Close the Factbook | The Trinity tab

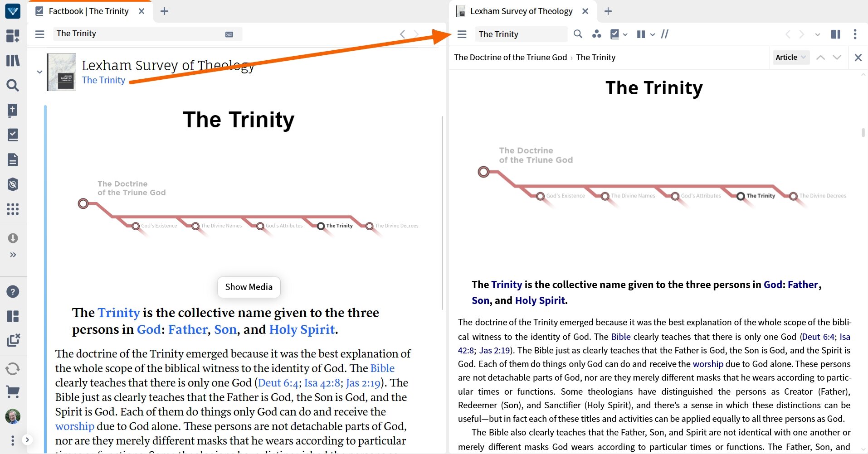(141, 11)
